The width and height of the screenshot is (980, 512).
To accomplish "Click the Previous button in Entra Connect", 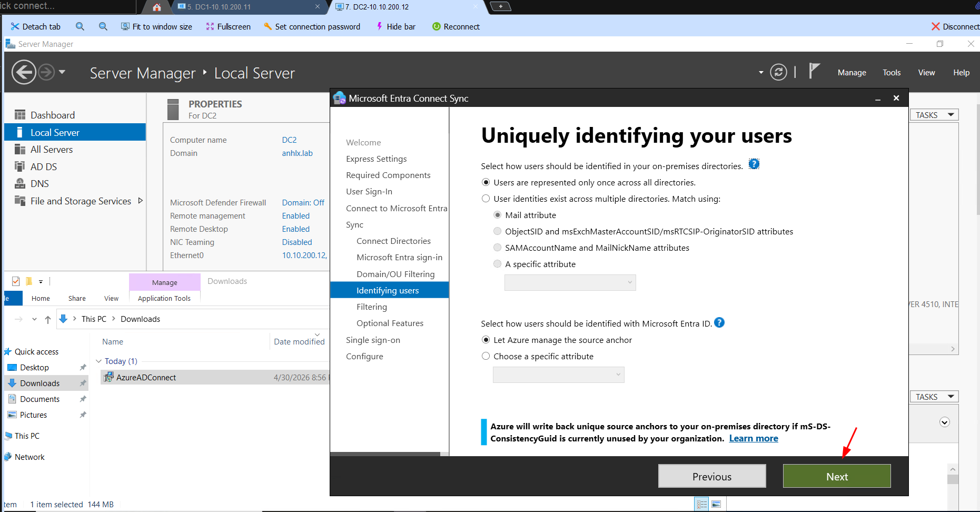I will coord(712,476).
